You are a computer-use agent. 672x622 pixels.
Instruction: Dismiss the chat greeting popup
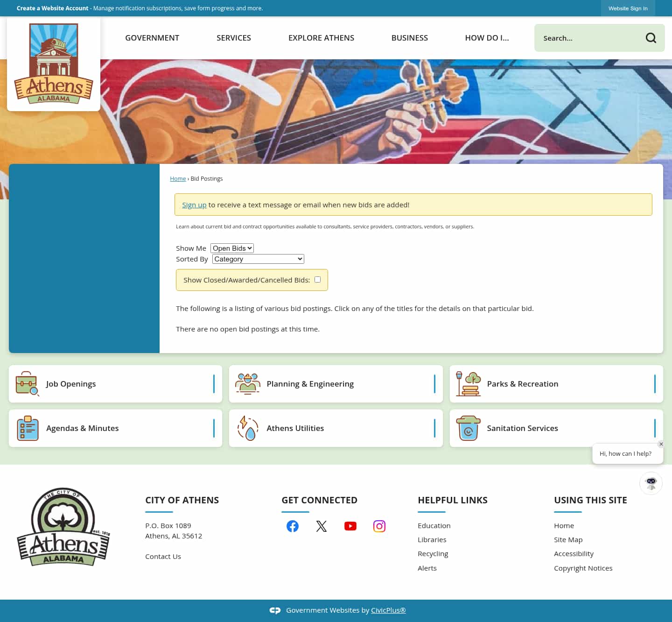click(x=661, y=444)
